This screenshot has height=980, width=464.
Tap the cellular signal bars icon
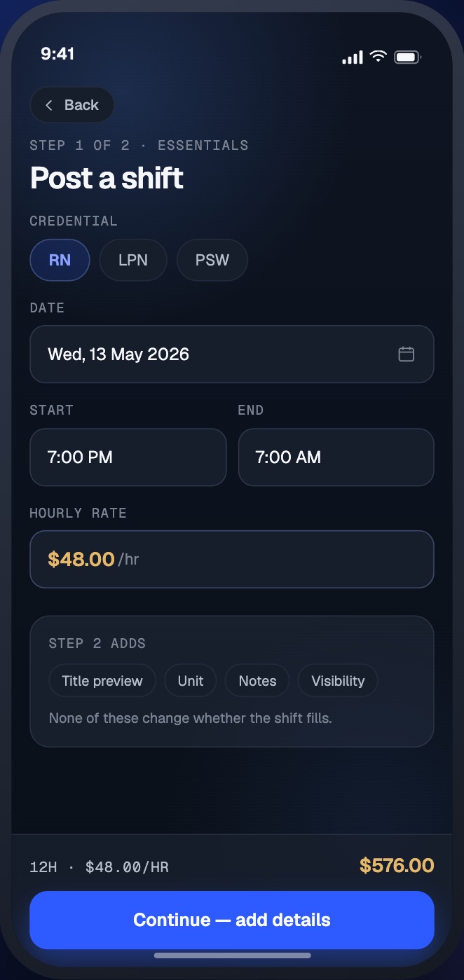(x=353, y=57)
